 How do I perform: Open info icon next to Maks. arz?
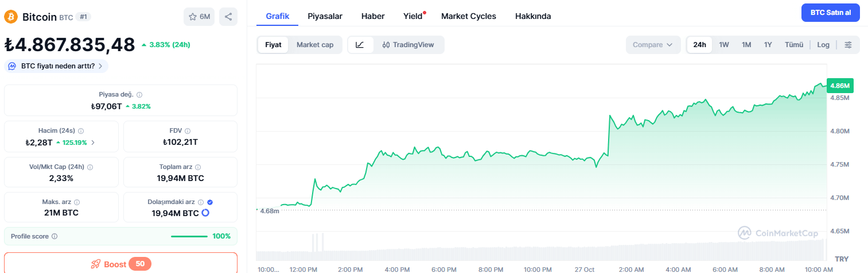click(77, 202)
